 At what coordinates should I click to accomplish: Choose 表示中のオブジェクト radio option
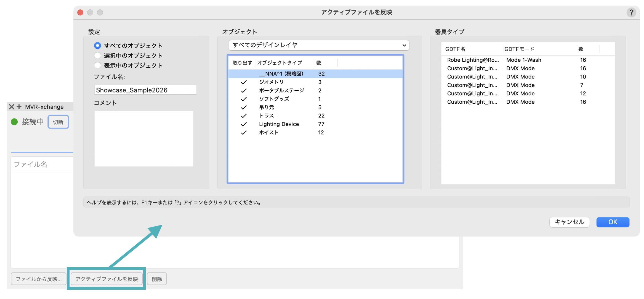97,65
